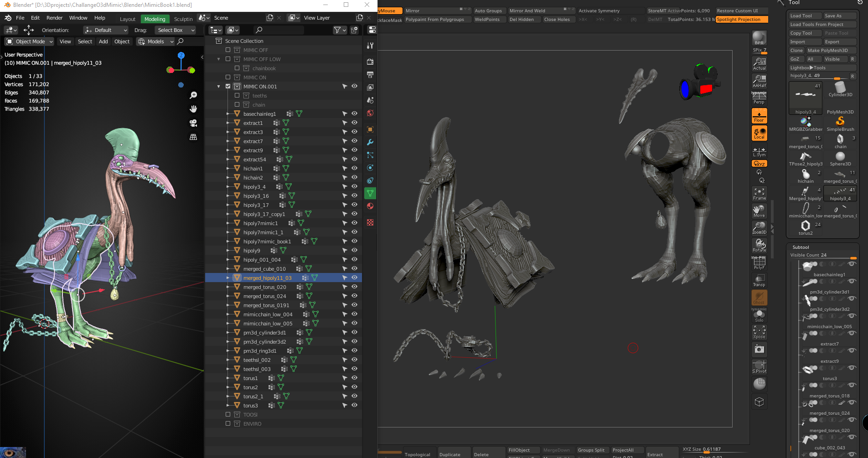The height and width of the screenshot is (458, 868).
Task: Click the World Properties globe icon
Action: pyautogui.click(x=370, y=113)
